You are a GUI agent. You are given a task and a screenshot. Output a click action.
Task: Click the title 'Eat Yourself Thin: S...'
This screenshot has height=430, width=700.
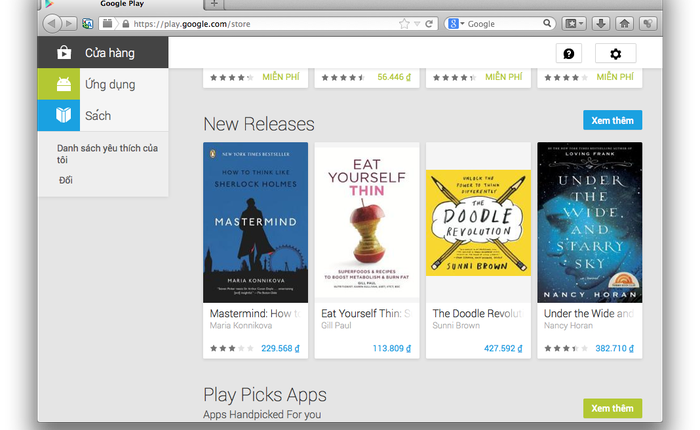(x=366, y=313)
